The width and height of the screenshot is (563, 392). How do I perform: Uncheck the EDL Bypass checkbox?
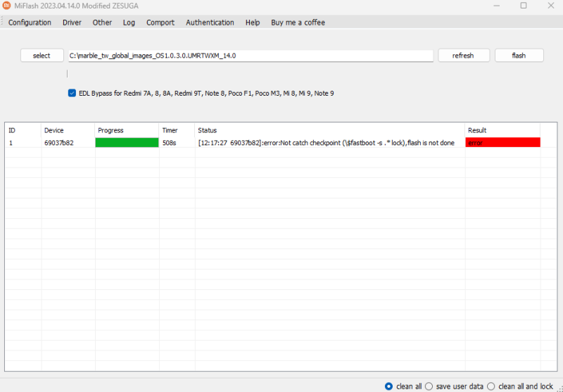coord(72,93)
